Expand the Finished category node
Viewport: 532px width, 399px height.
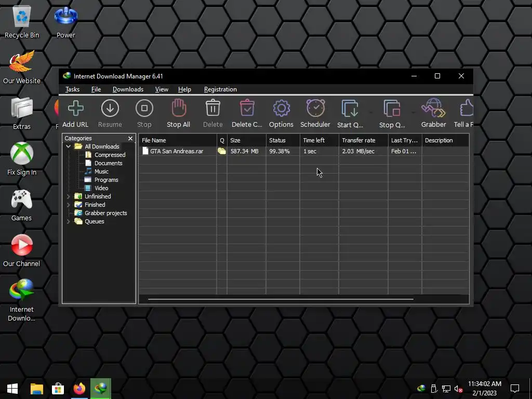coord(68,205)
